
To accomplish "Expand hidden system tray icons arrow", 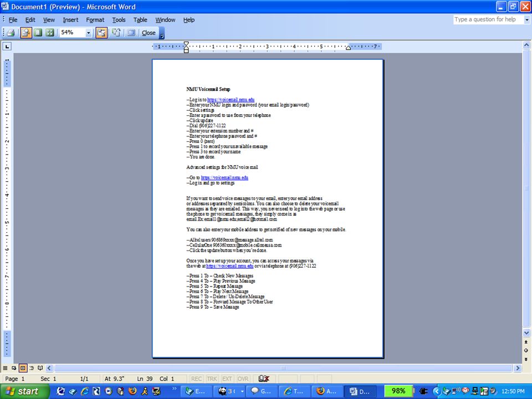I will click(437, 391).
